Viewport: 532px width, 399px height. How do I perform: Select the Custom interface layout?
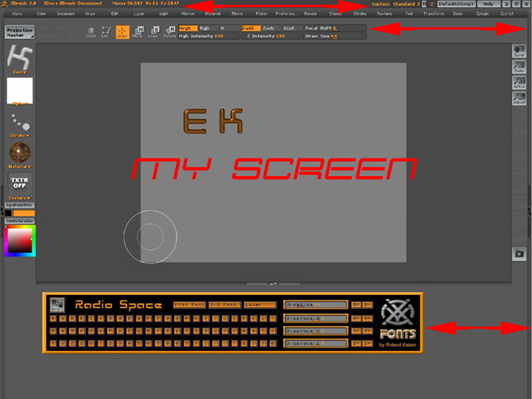click(381, 4)
